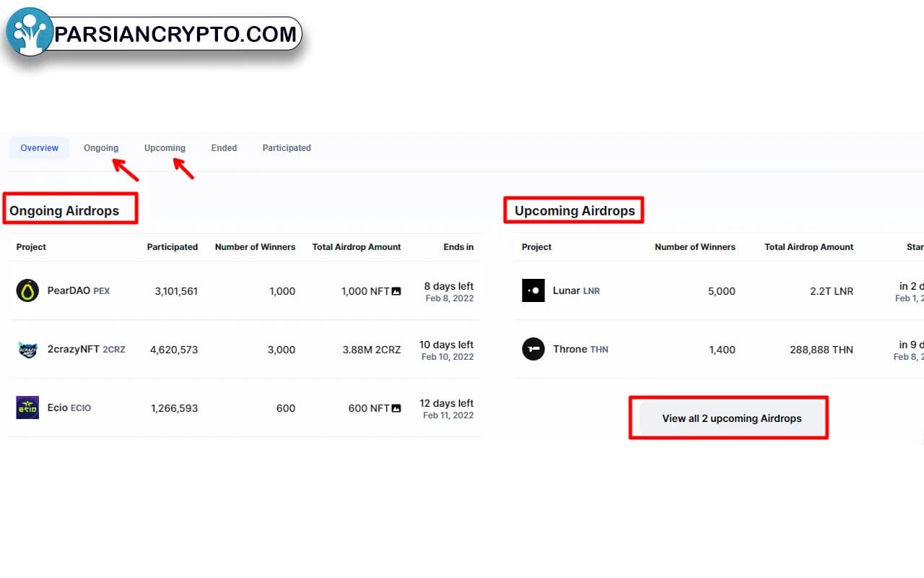Click the Upcoming Airdrops section heading

(575, 211)
